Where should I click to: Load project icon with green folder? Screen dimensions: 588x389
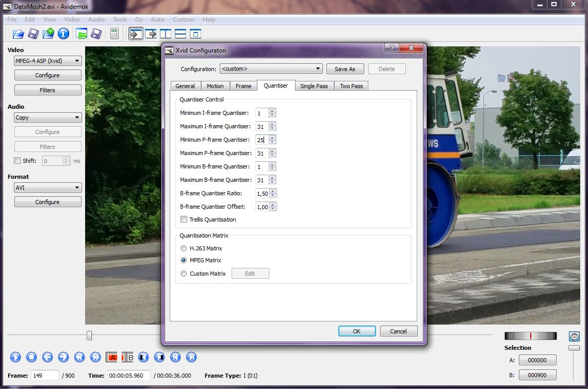pos(81,34)
